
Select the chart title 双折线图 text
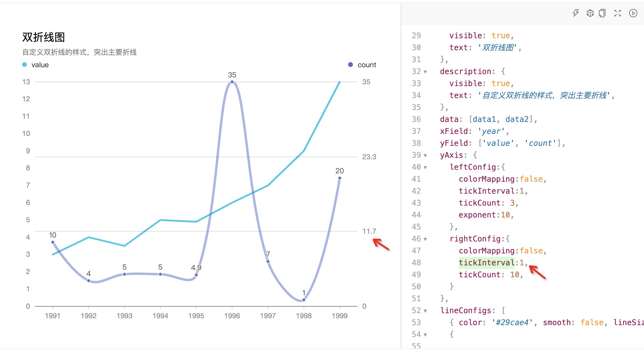(44, 37)
